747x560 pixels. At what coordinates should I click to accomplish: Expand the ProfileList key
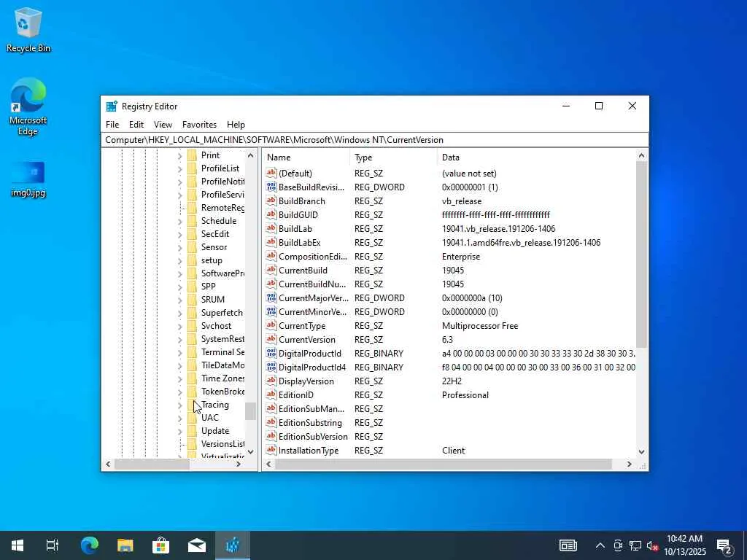[179, 168]
